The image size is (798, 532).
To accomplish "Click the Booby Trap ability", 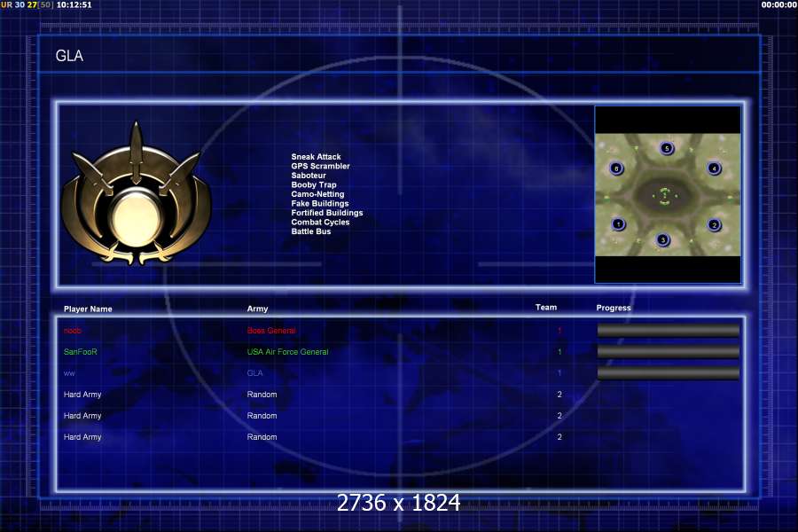I will click(314, 184).
